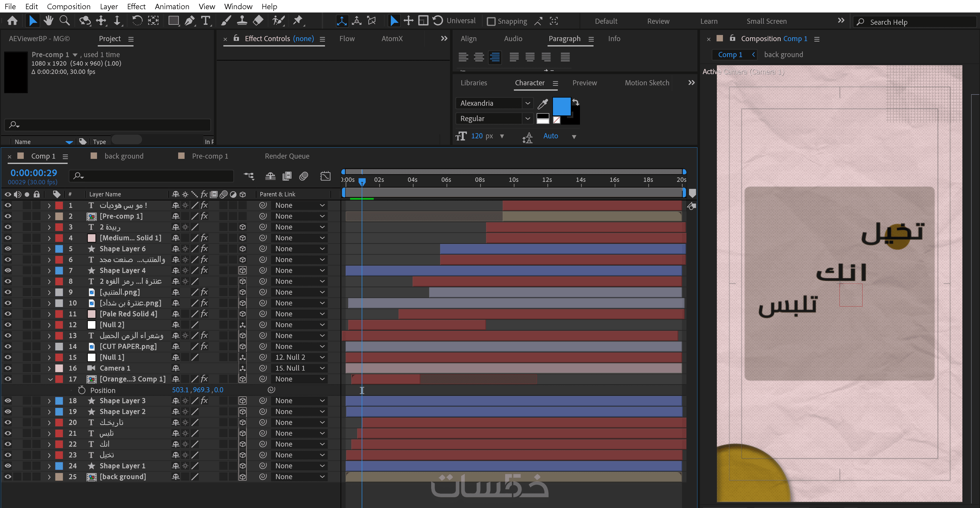
Task: Switch to the back ground timeline tab
Action: point(124,156)
